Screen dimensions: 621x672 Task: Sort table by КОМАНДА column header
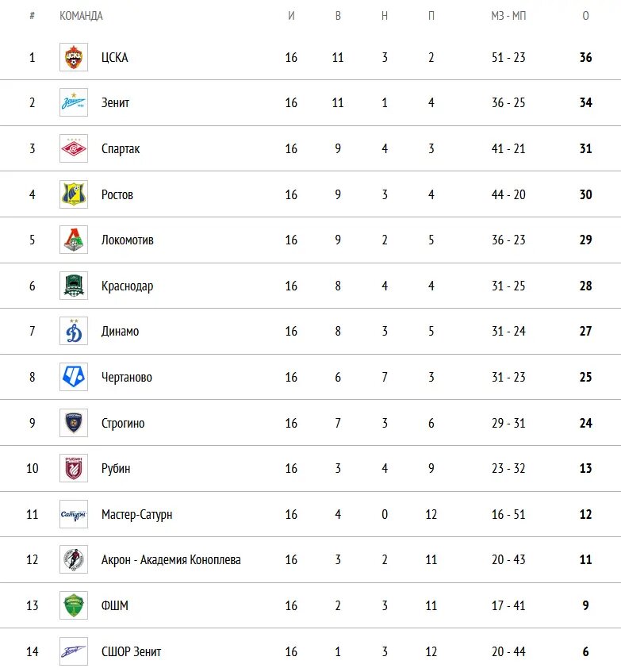81,16
